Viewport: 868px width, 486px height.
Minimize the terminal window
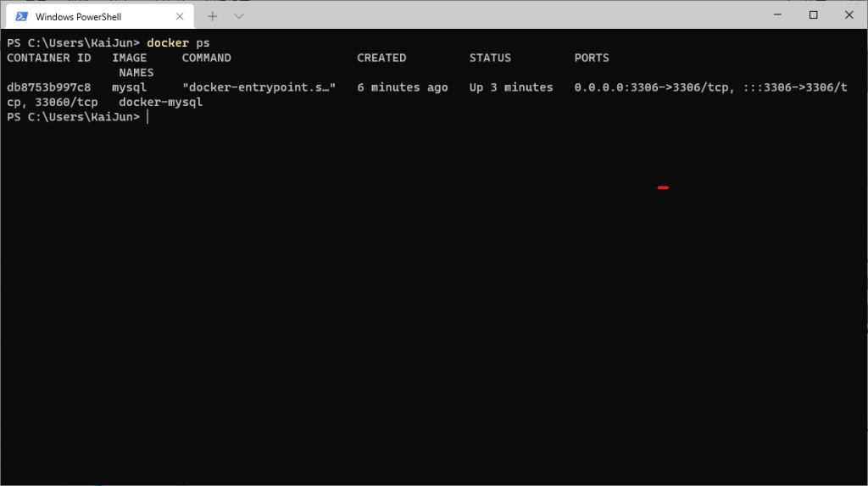click(x=777, y=15)
